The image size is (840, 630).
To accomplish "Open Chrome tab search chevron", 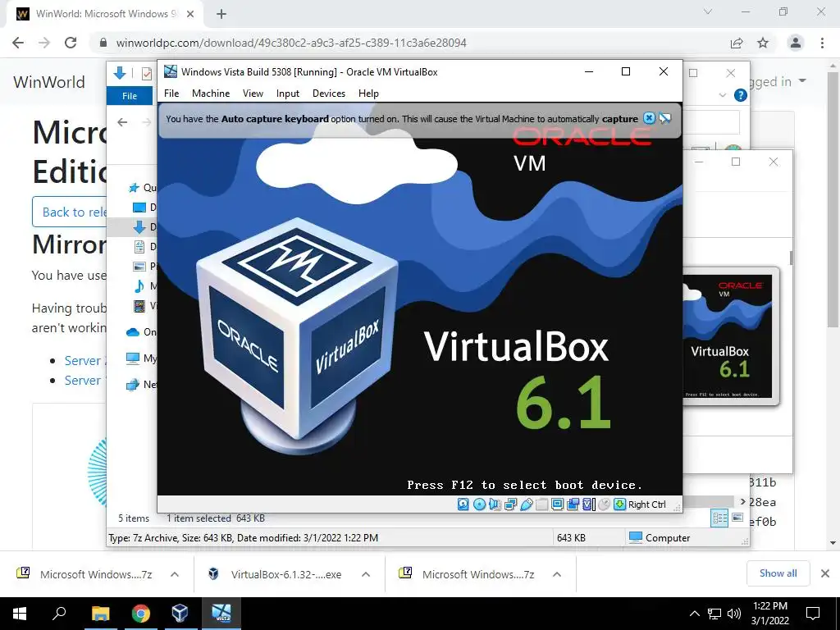I will point(708,11).
